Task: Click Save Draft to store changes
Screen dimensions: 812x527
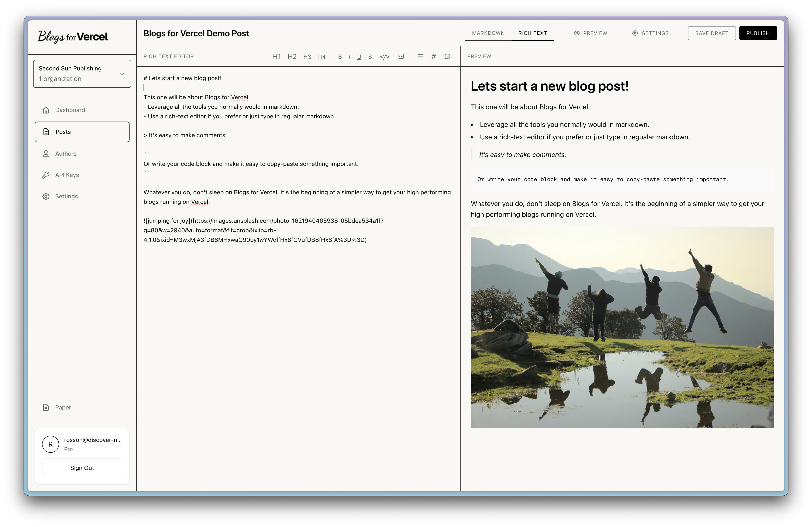Action: tap(712, 33)
